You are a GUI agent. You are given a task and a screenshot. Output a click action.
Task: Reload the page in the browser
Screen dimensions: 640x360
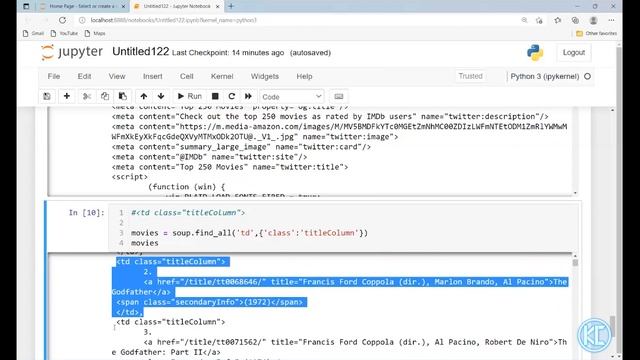tap(62, 20)
